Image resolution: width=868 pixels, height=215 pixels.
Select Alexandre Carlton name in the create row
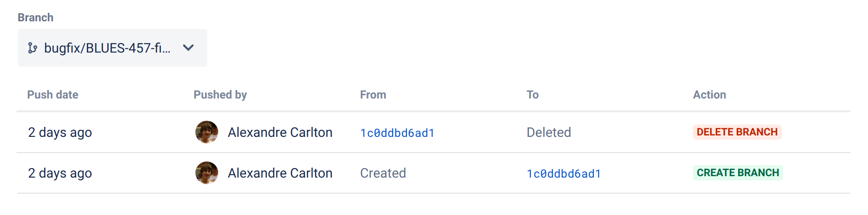[280, 173]
